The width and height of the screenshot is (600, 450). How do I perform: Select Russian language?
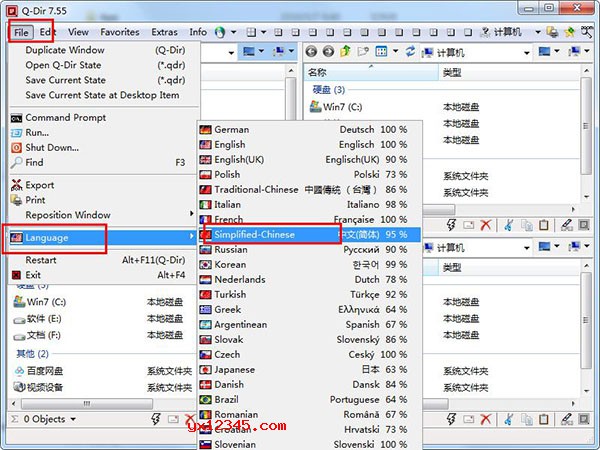[x=309, y=249]
